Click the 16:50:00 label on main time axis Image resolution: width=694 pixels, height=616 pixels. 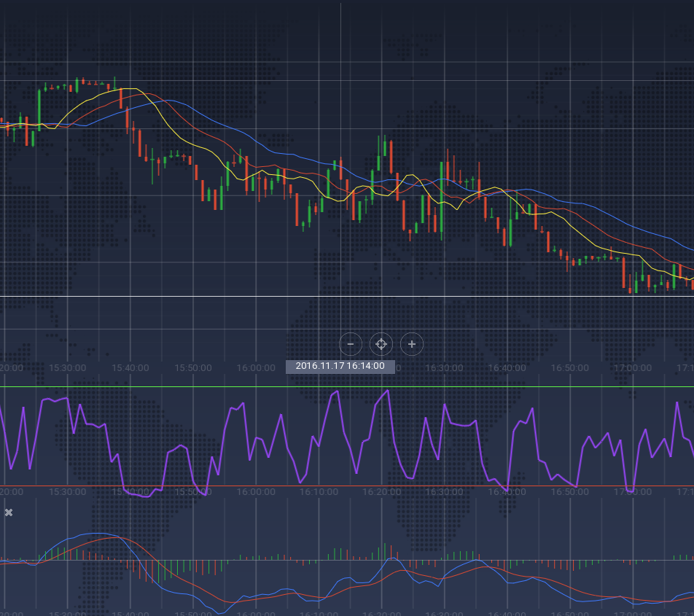pyautogui.click(x=570, y=368)
